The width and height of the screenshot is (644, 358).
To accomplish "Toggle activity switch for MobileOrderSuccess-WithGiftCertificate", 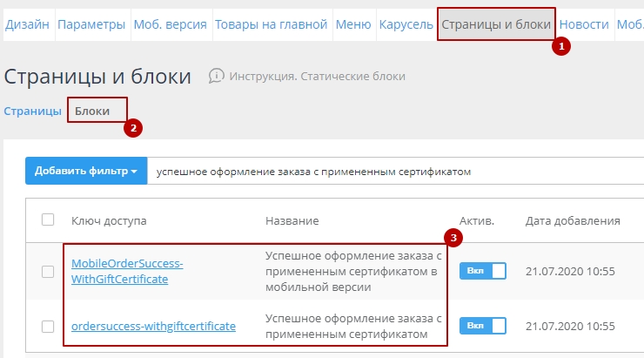I will click(x=482, y=272).
